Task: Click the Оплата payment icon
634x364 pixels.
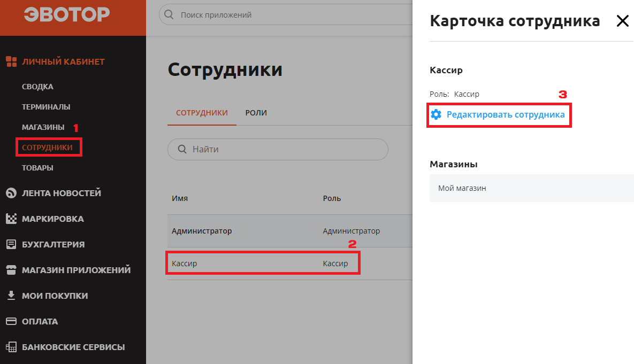Action: (10, 321)
